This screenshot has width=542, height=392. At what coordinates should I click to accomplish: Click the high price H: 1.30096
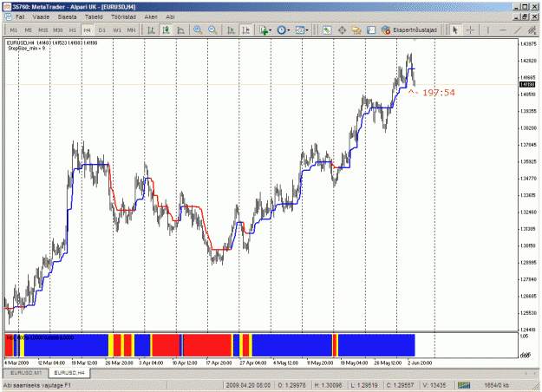point(328,385)
